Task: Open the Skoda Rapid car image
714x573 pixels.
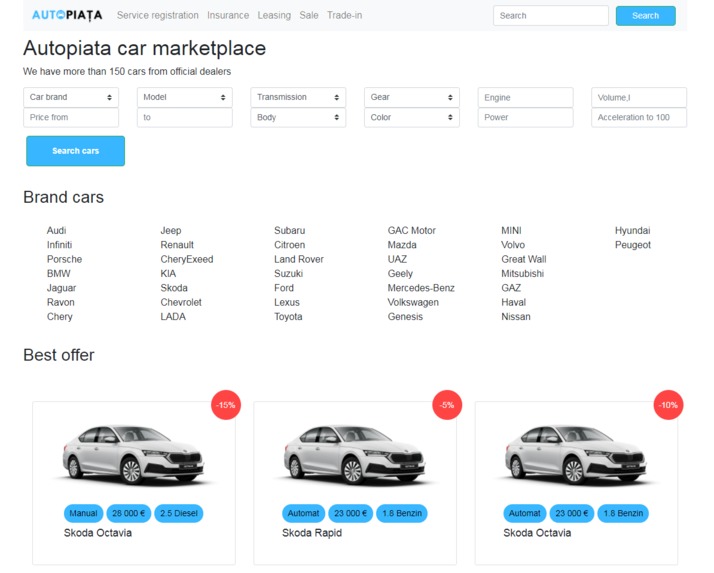Action: (x=354, y=455)
